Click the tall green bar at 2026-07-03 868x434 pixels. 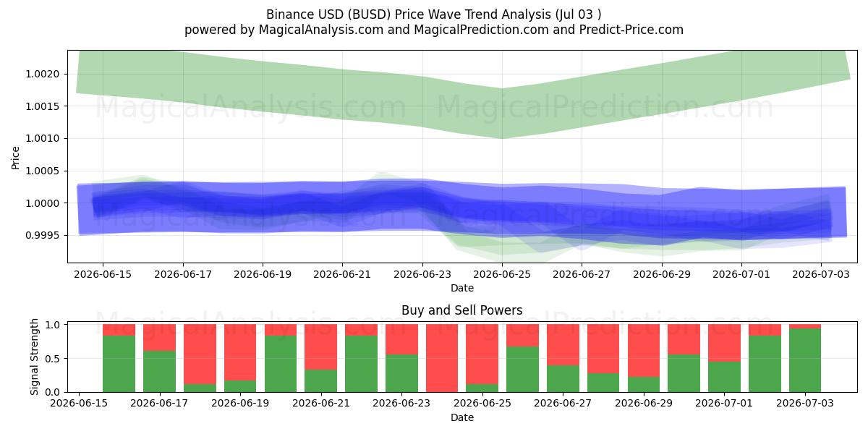(805, 360)
